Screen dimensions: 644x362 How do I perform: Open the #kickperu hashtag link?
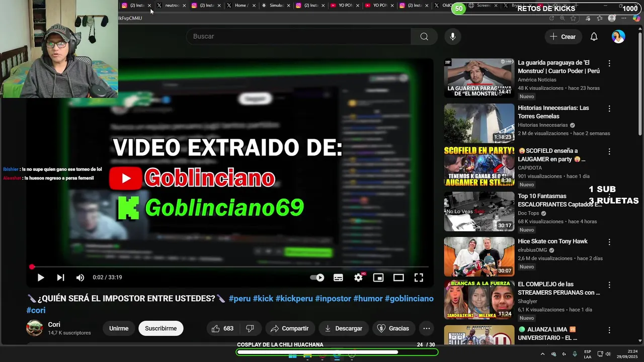(294, 299)
